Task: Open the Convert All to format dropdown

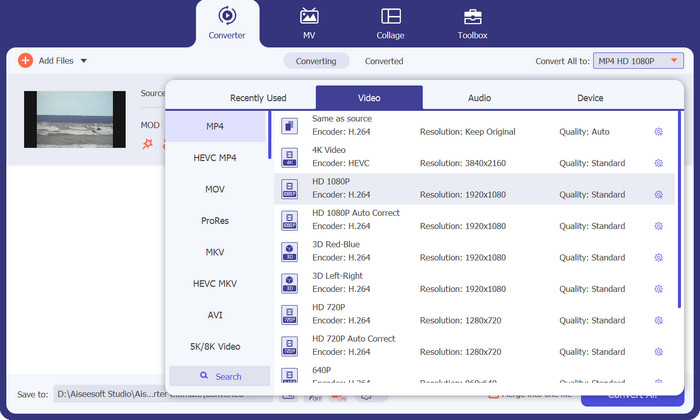Action: tap(638, 61)
